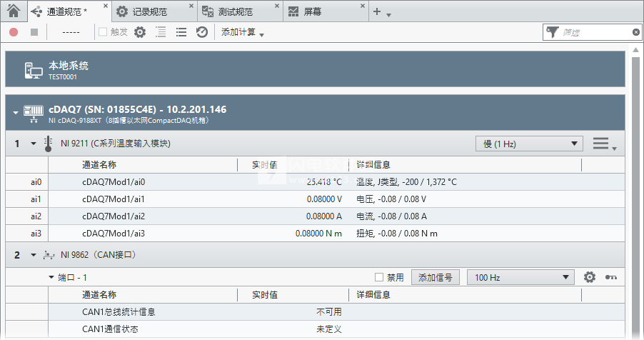Click the 记录规范 gear tab icon
This screenshot has width=644, height=340.
[122, 11]
